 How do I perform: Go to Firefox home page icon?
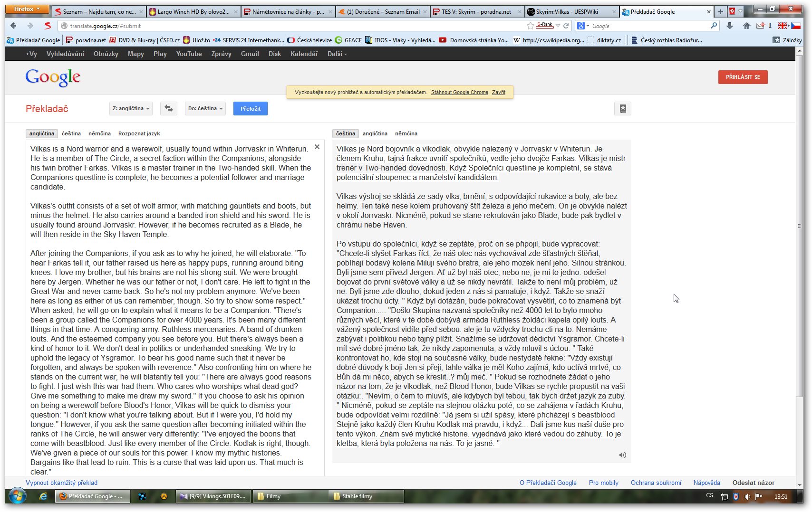pyautogui.click(x=746, y=26)
